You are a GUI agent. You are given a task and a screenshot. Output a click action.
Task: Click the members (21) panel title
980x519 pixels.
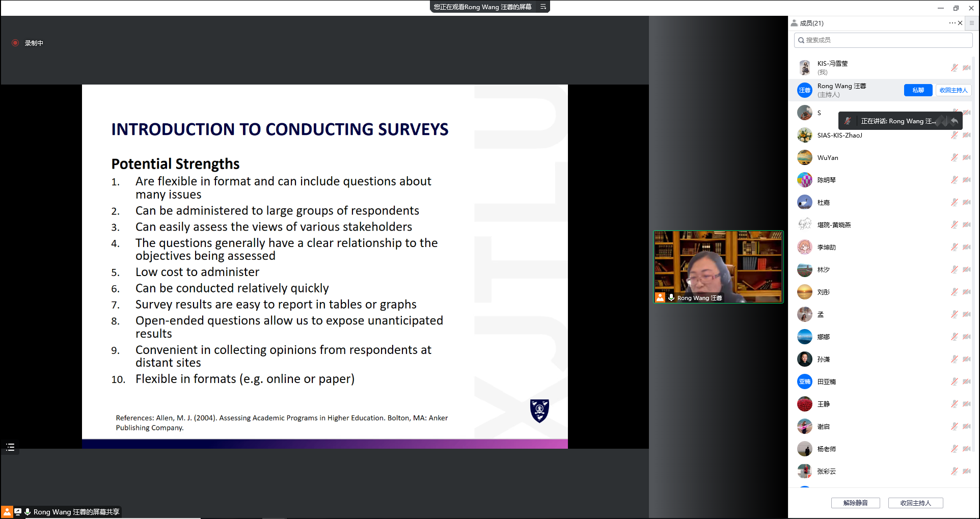click(x=811, y=23)
